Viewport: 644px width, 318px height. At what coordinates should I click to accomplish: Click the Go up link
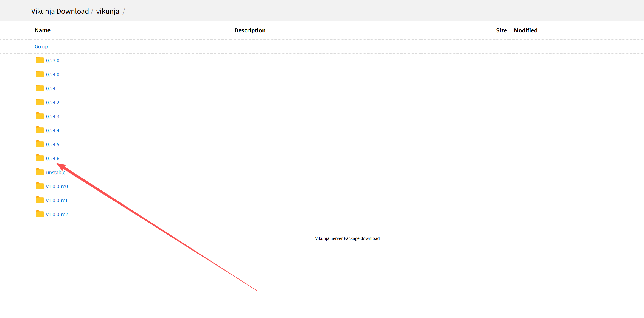tap(41, 47)
